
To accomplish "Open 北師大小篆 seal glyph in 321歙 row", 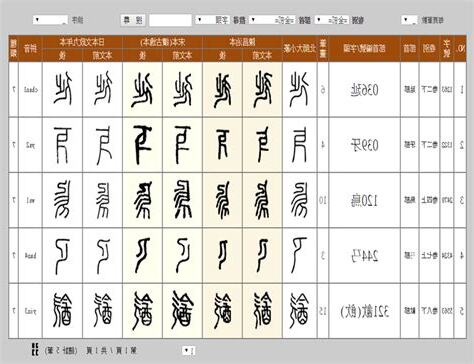I will pyautogui.click(x=299, y=311).
